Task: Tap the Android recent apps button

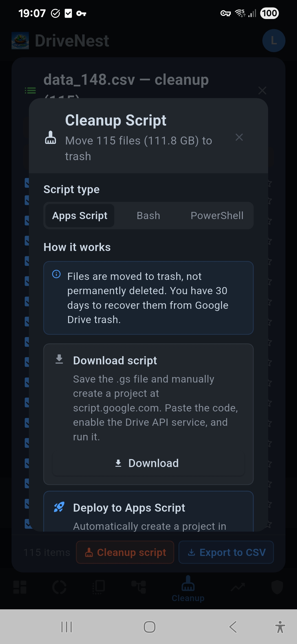Action: [x=67, y=627]
